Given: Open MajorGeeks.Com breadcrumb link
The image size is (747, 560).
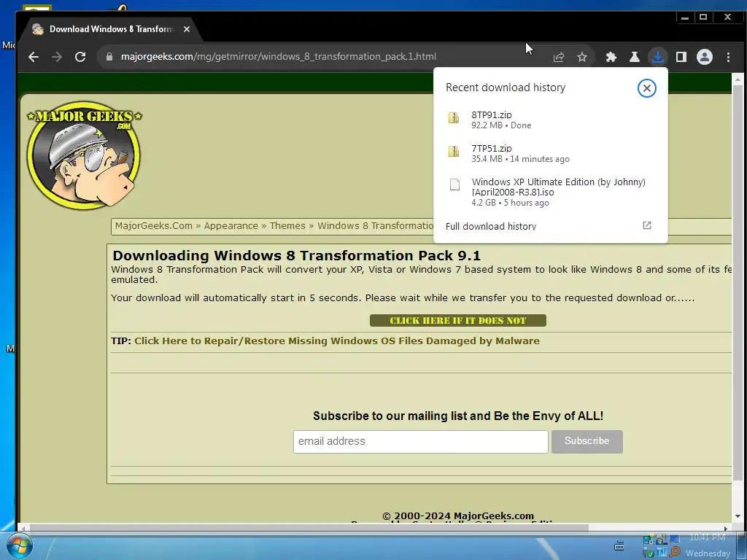Looking at the screenshot, I should 153,226.
